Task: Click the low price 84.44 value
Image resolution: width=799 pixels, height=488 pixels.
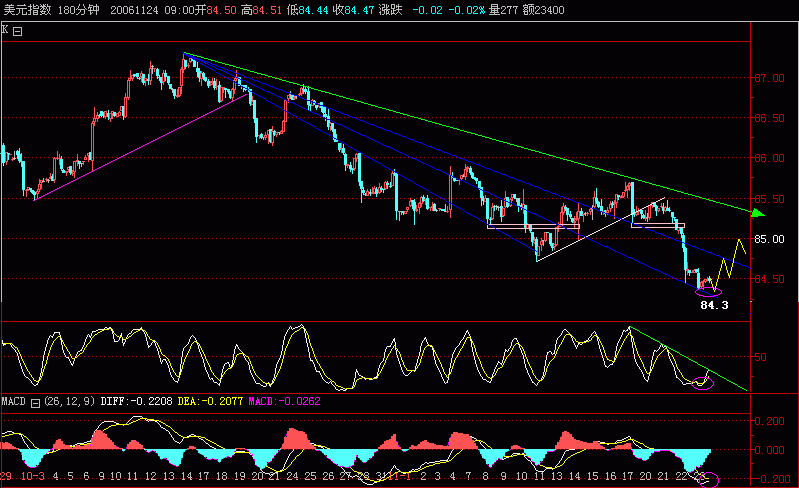Action: coord(313,10)
